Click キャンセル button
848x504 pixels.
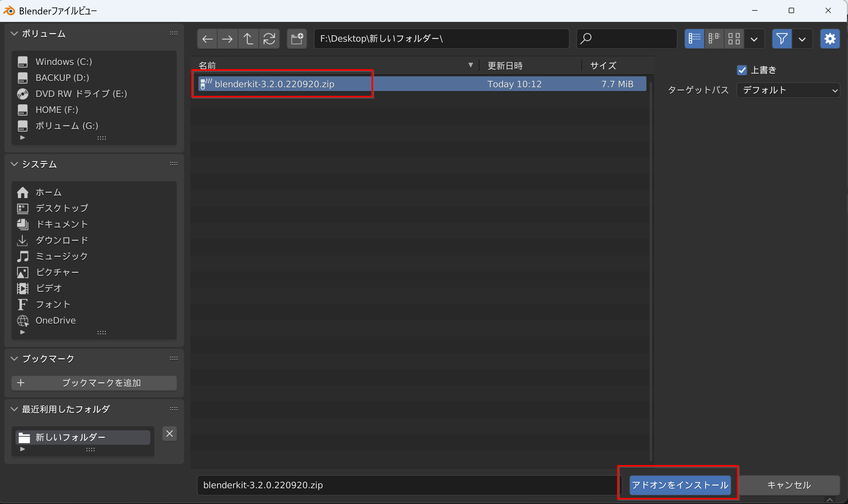789,485
